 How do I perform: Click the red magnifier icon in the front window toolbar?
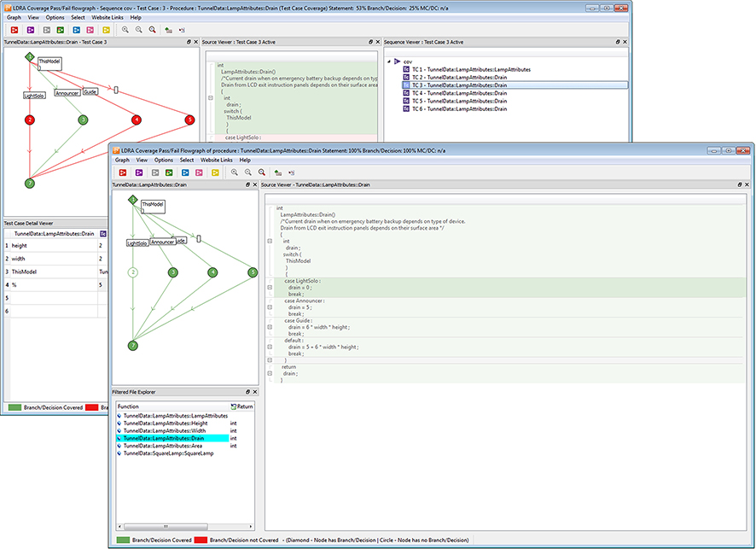[261, 172]
